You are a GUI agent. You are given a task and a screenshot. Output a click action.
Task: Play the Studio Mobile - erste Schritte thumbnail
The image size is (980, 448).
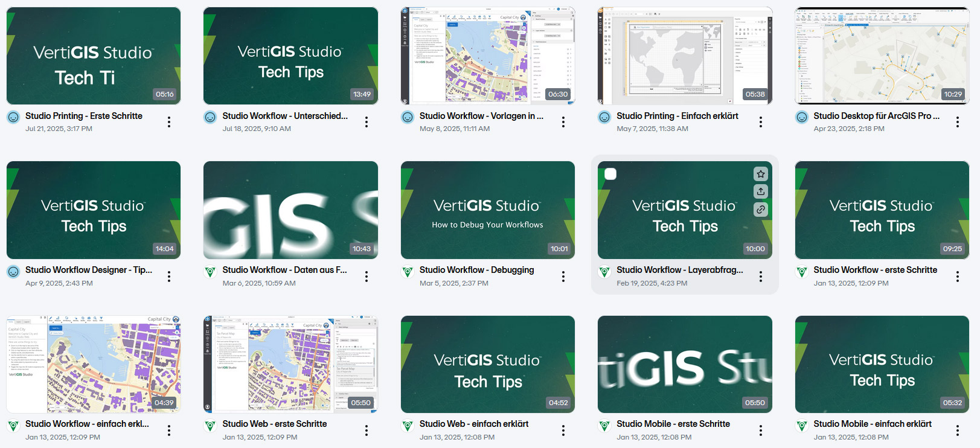pos(685,365)
